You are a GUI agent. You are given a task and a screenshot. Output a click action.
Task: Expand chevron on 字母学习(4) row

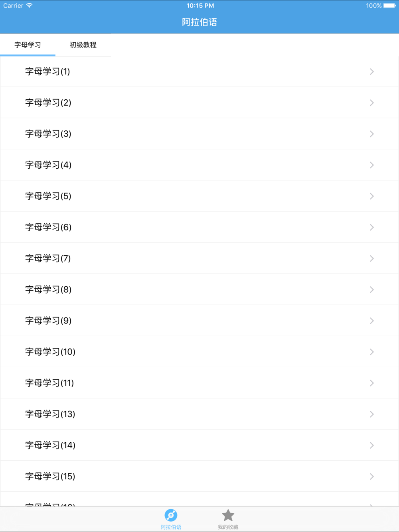point(371,165)
